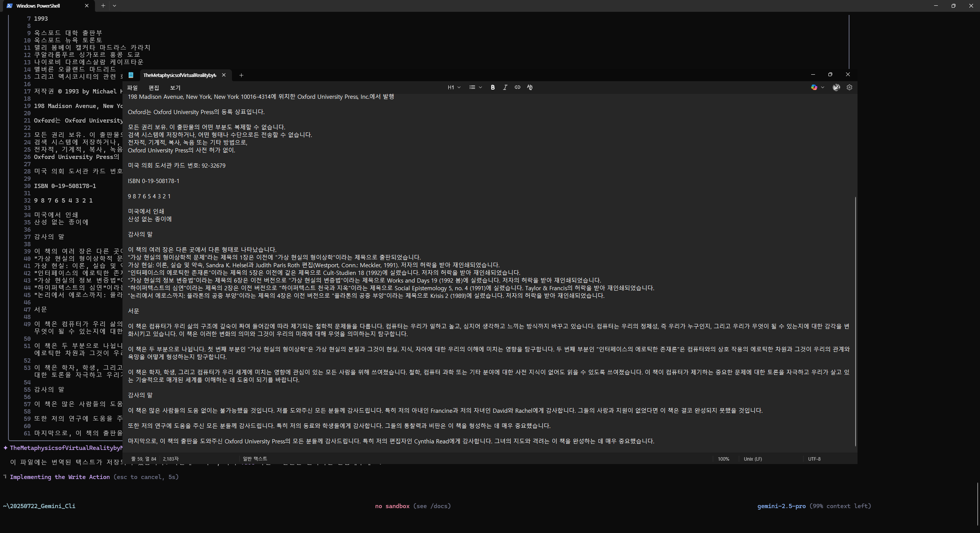This screenshot has width=980, height=533.
Task: Open the 파일 menu
Action: (132, 88)
